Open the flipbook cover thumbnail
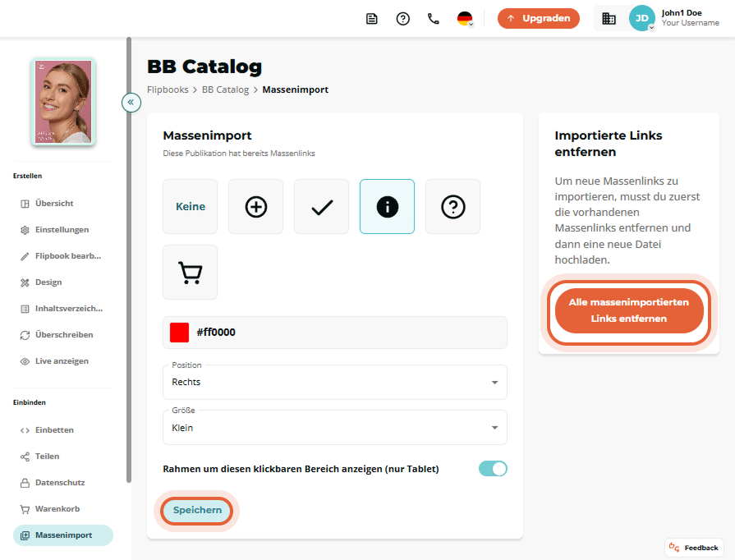This screenshot has height=560, width=735. tap(63, 102)
